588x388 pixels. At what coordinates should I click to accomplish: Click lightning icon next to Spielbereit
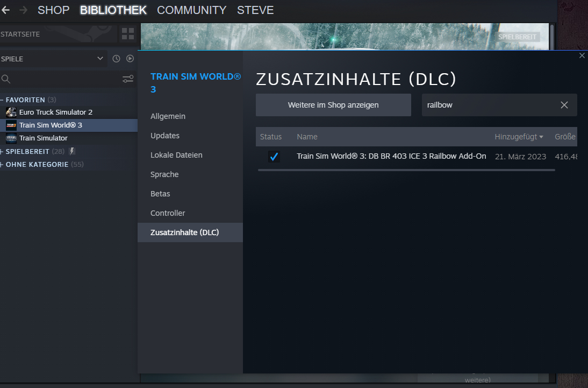[72, 151]
